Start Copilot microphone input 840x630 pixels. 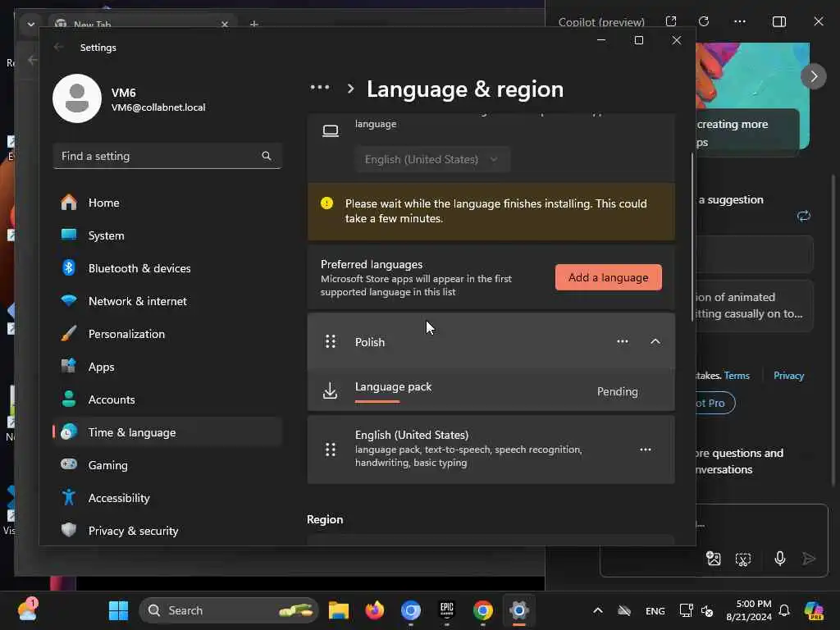point(780,559)
